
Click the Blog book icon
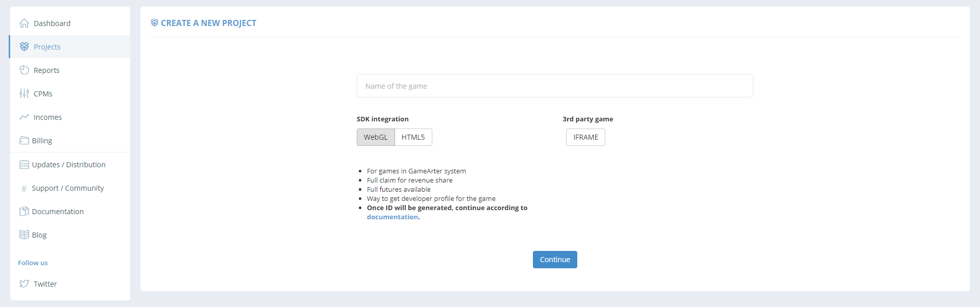[x=24, y=235]
